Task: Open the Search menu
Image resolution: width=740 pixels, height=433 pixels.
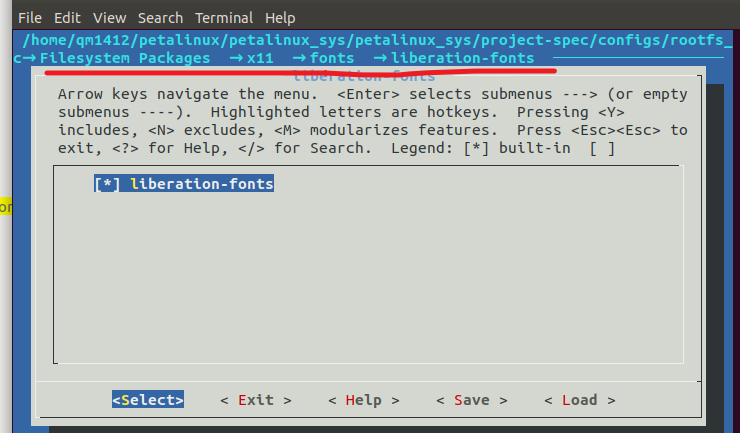Action: [160, 18]
